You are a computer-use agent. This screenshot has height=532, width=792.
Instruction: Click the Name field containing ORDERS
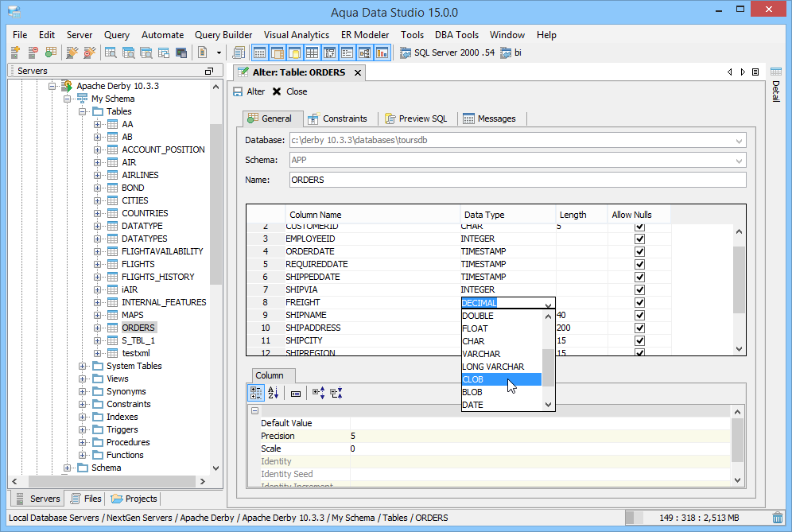click(x=518, y=180)
